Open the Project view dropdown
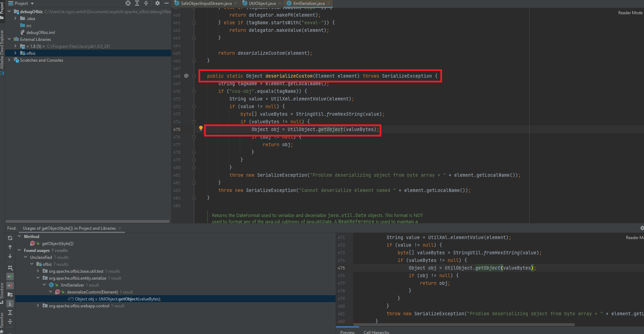 pyautogui.click(x=32, y=4)
